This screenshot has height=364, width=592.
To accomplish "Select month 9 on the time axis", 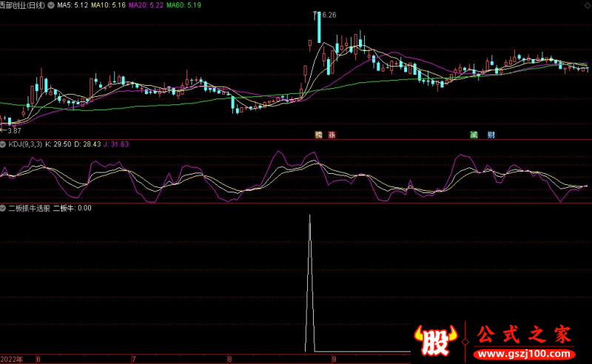I will click(x=334, y=359).
